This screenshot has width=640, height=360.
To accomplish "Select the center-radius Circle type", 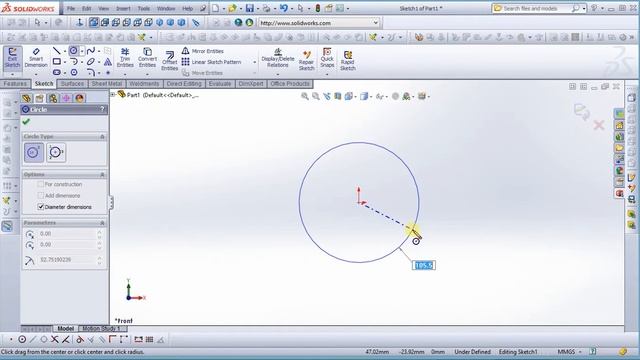I will click(x=33, y=153).
